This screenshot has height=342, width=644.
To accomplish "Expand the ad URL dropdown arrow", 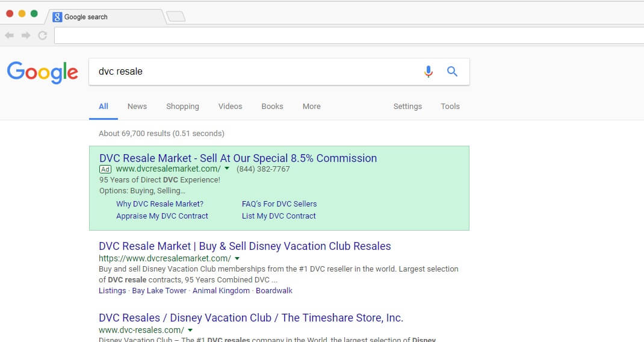I will click(x=227, y=169).
